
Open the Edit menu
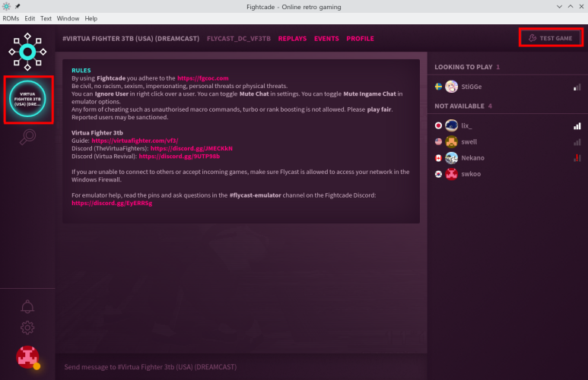point(30,18)
